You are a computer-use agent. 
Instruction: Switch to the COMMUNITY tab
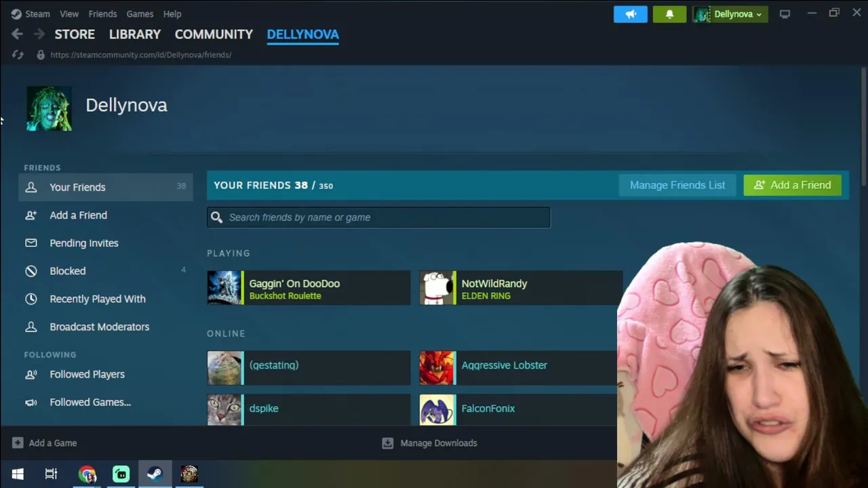click(x=214, y=34)
